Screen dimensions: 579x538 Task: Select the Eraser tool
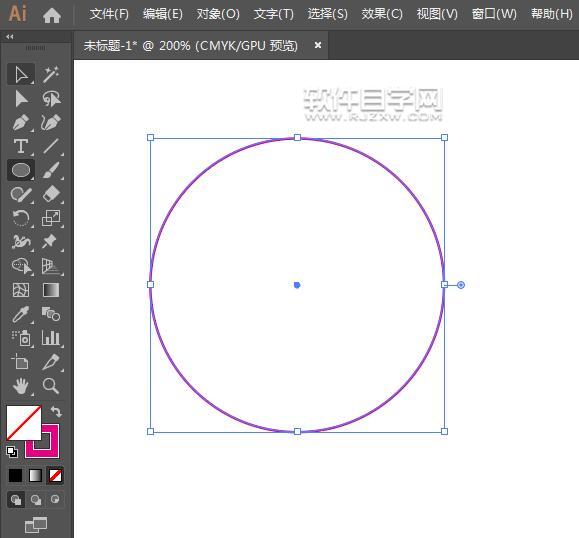click(51, 194)
